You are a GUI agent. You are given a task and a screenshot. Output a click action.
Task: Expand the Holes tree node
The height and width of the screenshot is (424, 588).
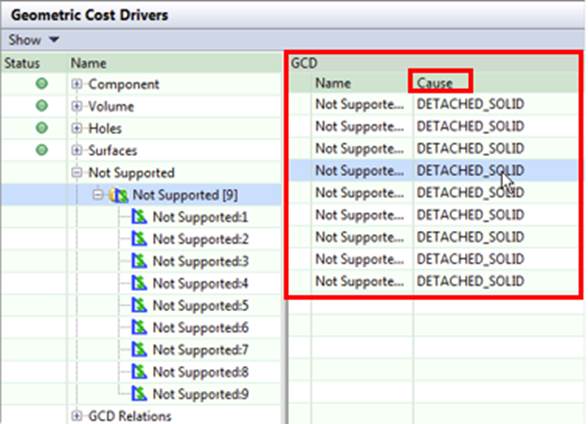[x=76, y=128]
